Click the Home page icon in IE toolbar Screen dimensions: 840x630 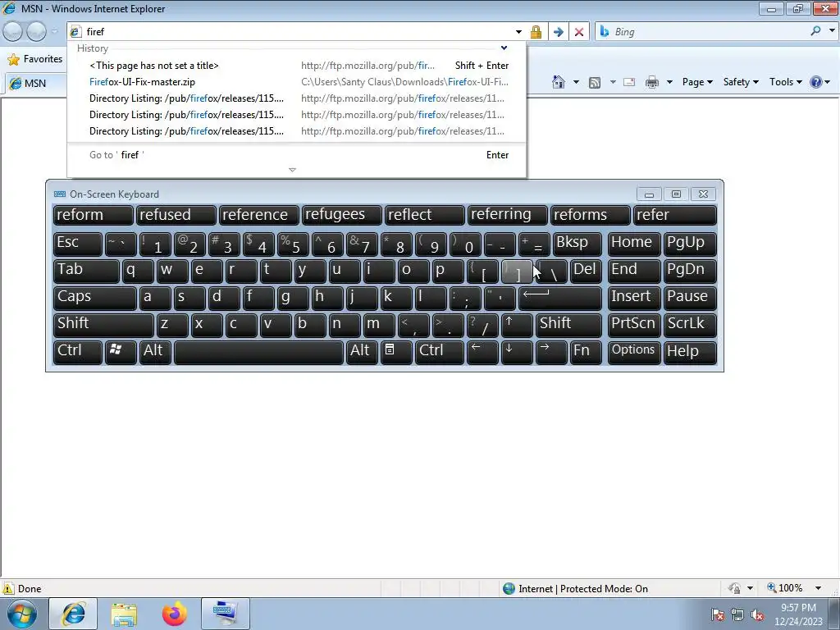[558, 82]
